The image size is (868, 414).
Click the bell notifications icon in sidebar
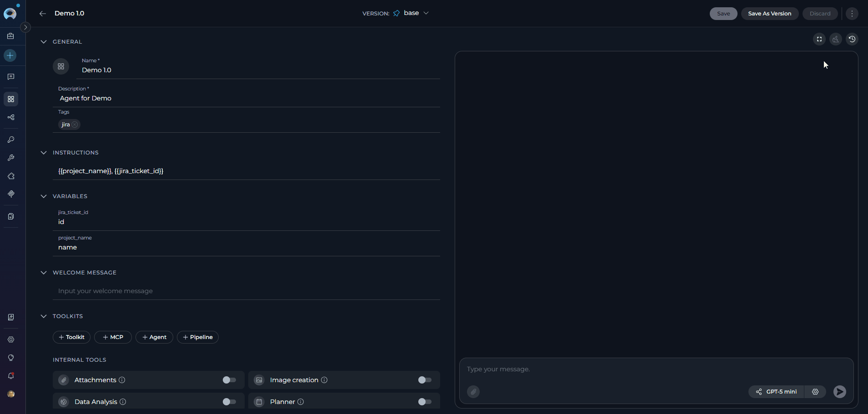coord(11,376)
